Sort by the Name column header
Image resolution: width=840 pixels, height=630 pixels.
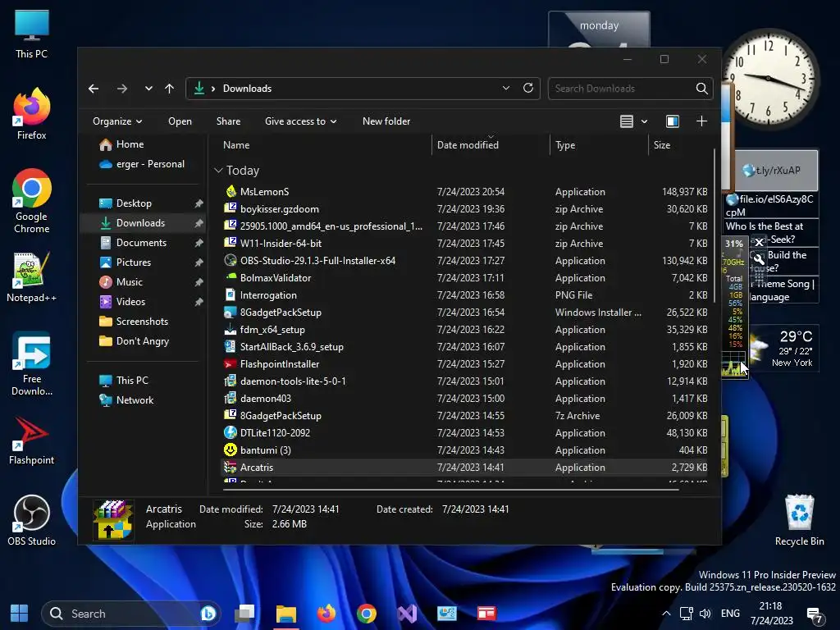click(236, 145)
